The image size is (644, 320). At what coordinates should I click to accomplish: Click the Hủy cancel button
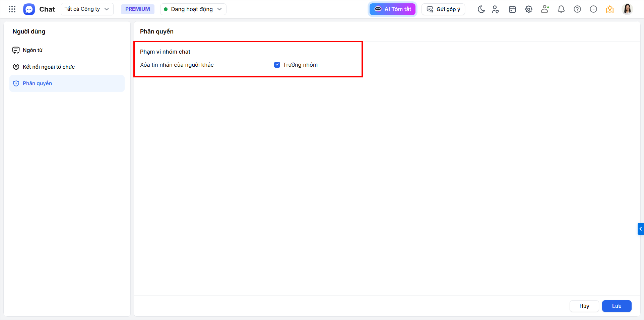click(584, 306)
